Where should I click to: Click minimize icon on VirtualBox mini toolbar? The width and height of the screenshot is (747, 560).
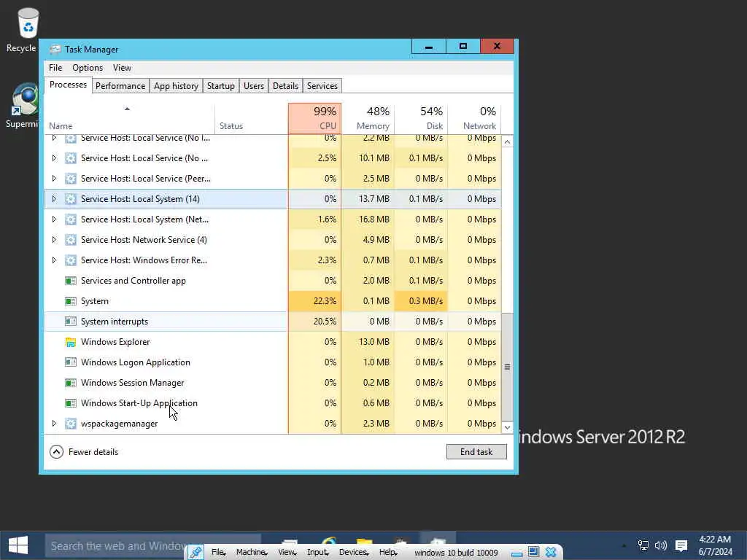tap(516, 553)
